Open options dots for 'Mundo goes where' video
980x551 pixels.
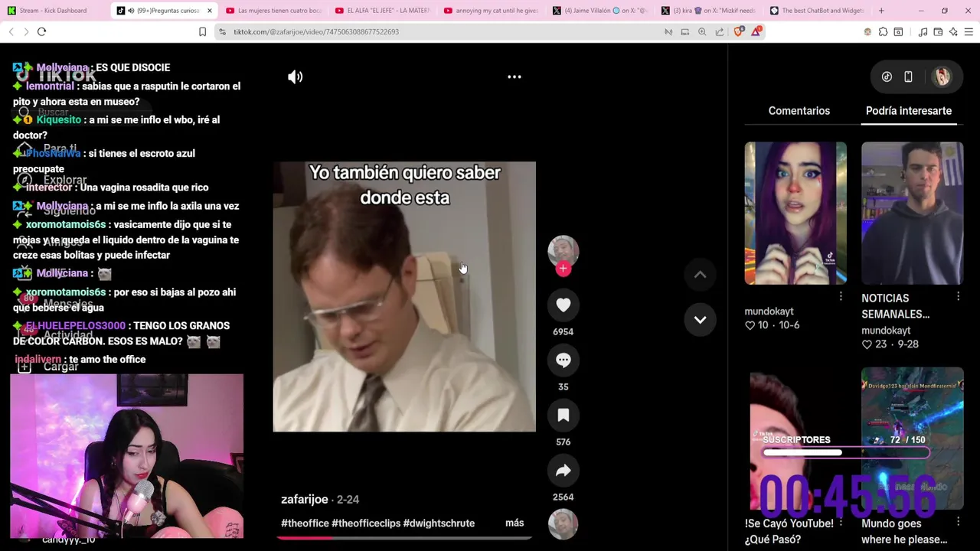958,521
